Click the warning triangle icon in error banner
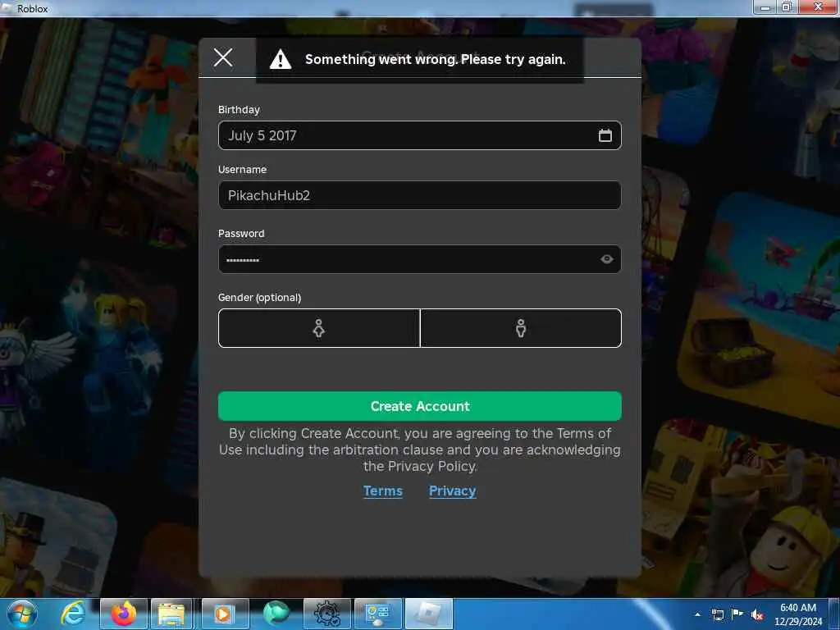Viewport: 840px width, 630px height. coord(281,59)
